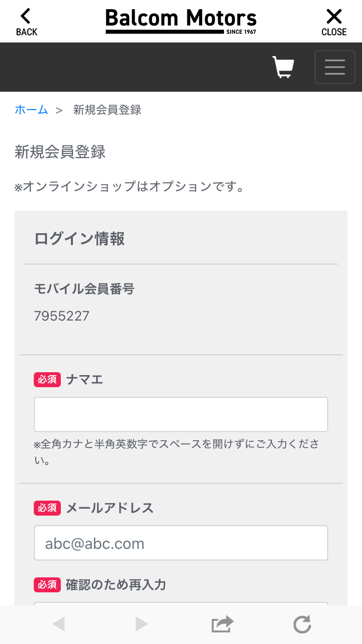Click the Balcom Motors logo
The image size is (362, 644).
click(181, 21)
